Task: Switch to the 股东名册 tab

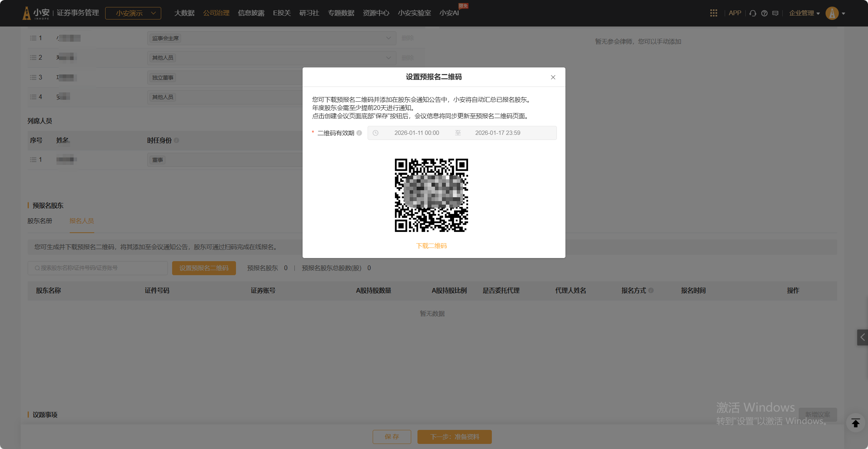Action: [x=40, y=221]
